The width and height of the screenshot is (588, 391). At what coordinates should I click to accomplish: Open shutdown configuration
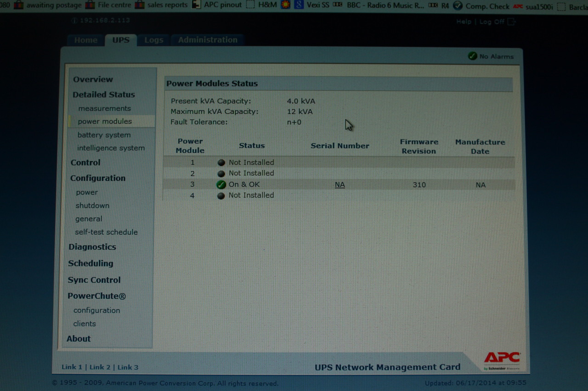[x=92, y=206]
